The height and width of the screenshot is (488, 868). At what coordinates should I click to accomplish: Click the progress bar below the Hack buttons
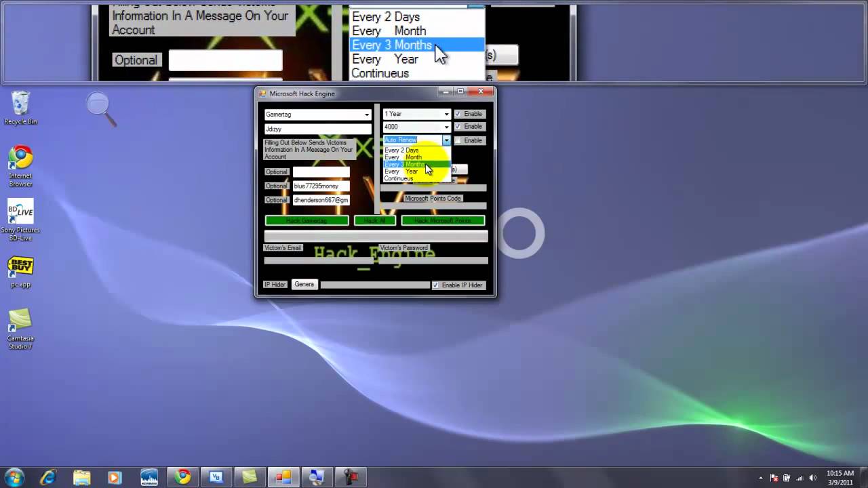click(x=376, y=235)
